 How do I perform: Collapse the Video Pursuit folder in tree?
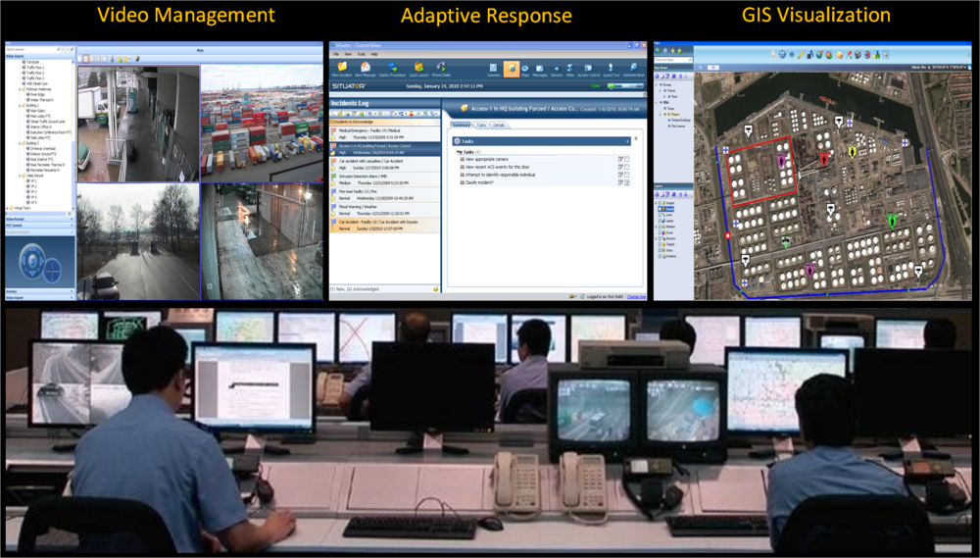tap(22, 175)
